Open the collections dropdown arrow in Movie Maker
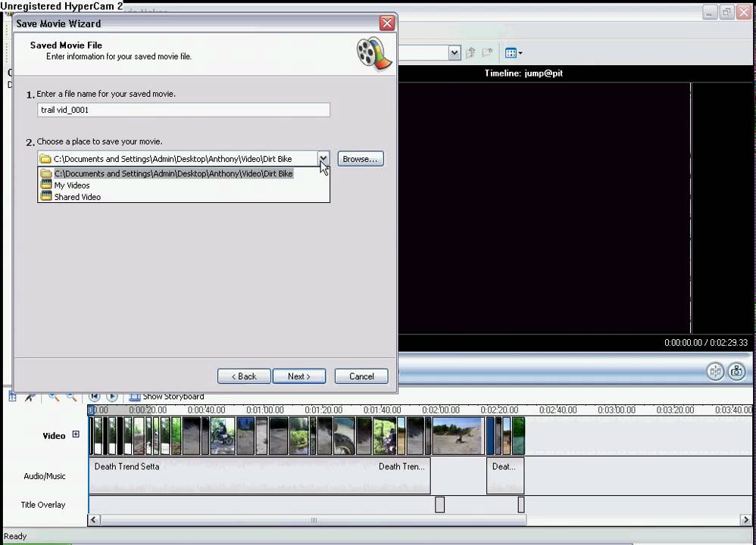This screenshot has width=756, height=545. click(x=455, y=52)
